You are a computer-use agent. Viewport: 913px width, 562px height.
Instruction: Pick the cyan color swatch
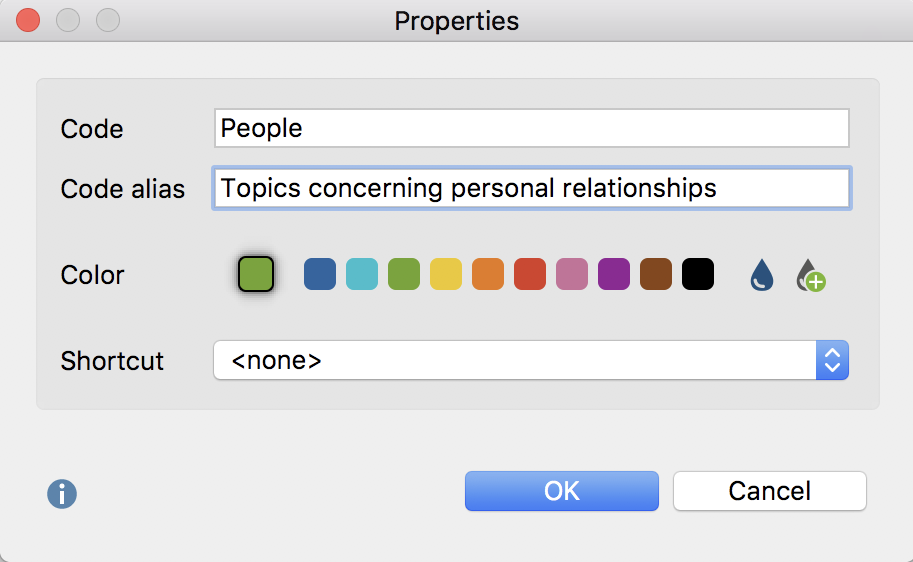tap(362, 274)
